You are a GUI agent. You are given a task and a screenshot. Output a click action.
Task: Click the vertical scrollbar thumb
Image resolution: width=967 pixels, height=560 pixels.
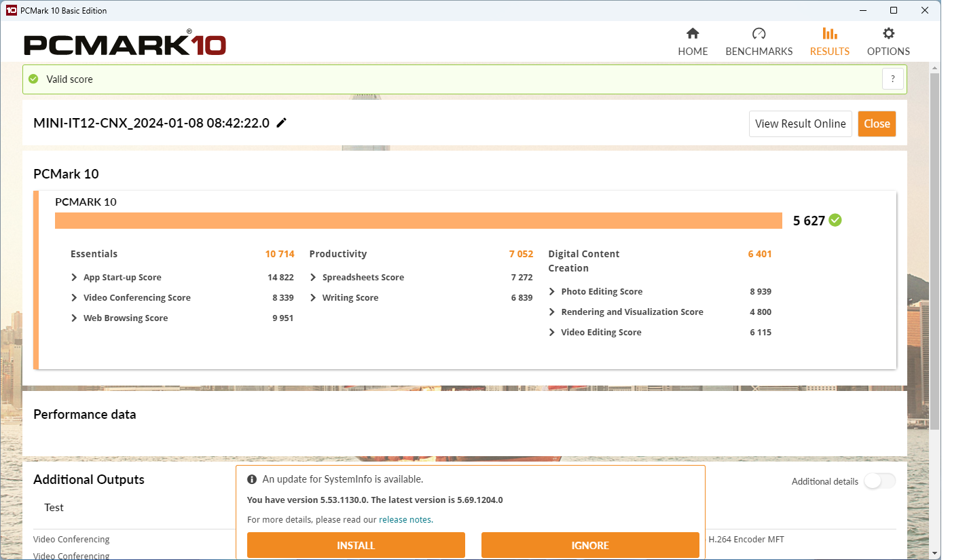point(934,251)
